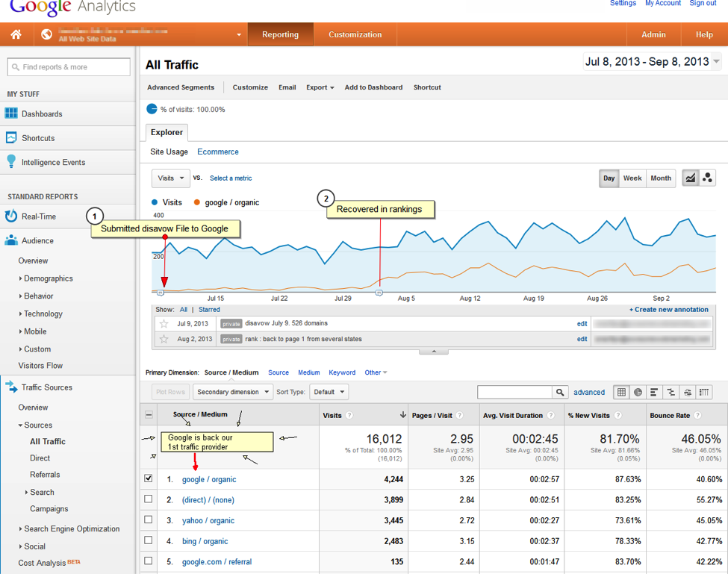Select the pivot table view icon
The image size is (728, 574).
pos(704,392)
